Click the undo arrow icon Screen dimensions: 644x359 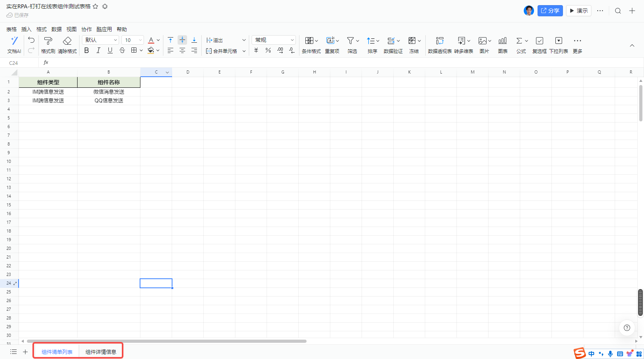[x=31, y=40]
